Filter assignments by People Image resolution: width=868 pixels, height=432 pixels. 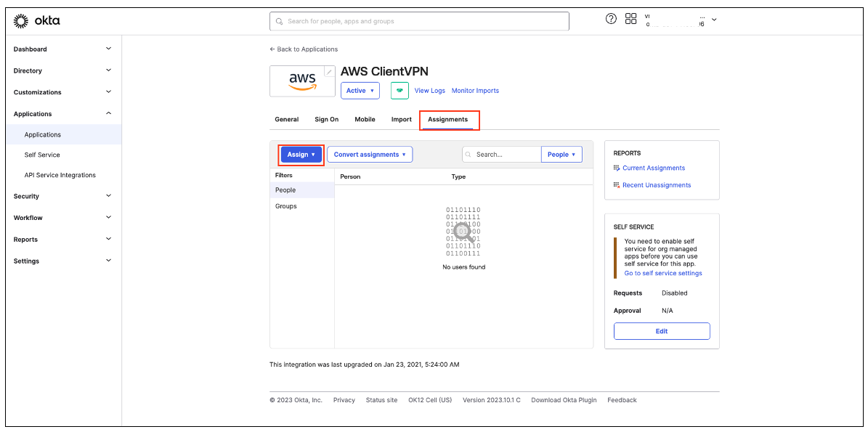[x=302, y=189]
